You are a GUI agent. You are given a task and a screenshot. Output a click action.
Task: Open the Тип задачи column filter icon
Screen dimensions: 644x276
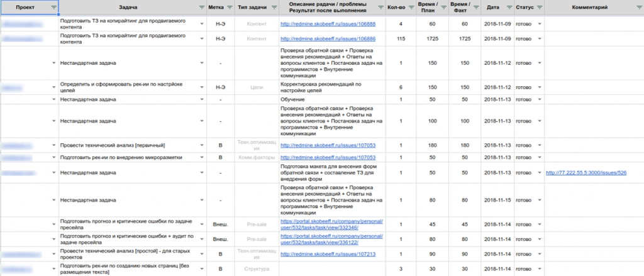pyautogui.click(x=273, y=8)
